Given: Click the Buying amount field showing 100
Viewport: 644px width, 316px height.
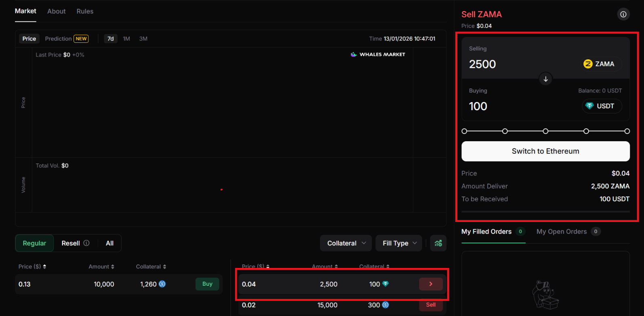Looking at the screenshot, I should 478,106.
